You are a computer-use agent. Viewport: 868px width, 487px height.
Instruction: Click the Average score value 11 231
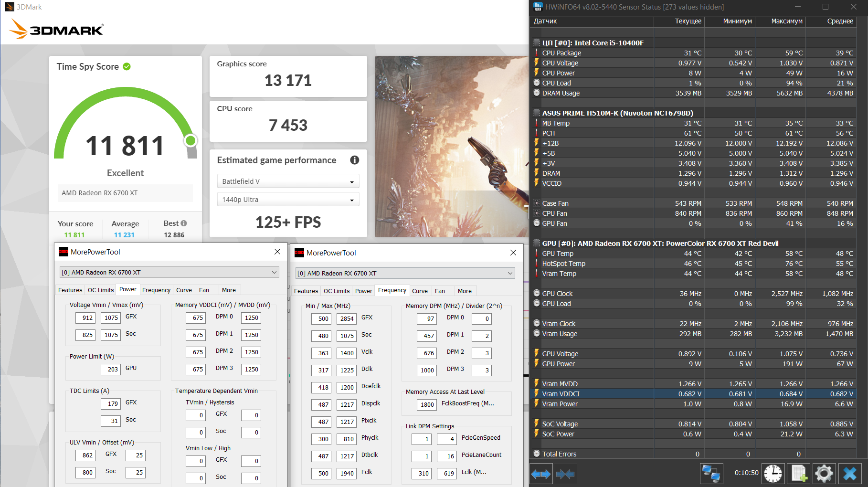pyautogui.click(x=124, y=235)
